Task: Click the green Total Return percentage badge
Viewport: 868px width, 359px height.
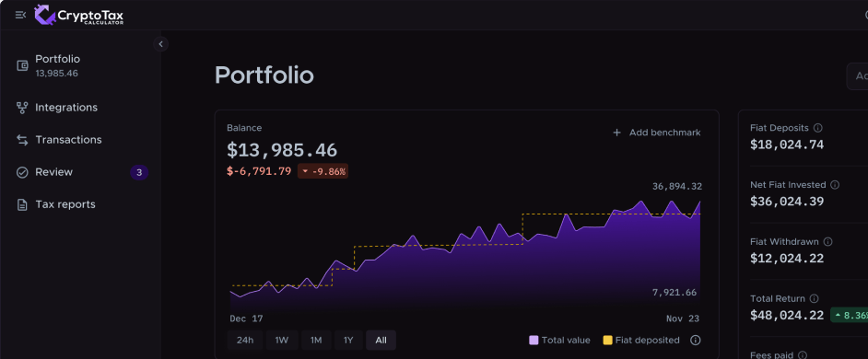Action: [x=850, y=316]
